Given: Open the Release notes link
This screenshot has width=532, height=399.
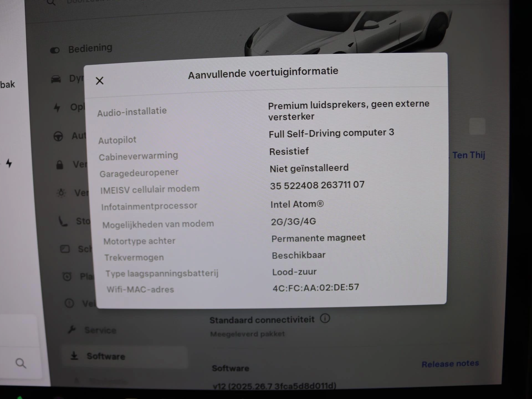Looking at the screenshot, I should (x=451, y=364).
